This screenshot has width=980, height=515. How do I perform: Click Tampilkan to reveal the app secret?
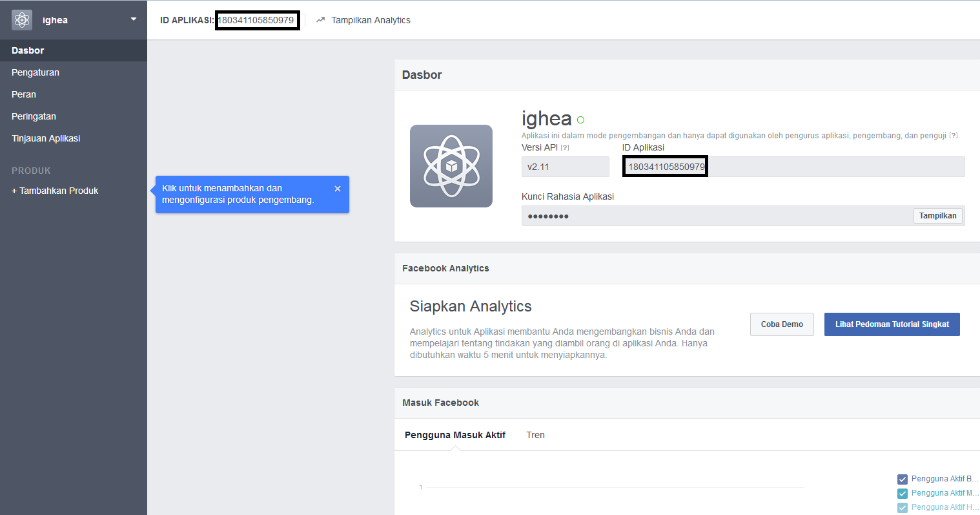pos(937,216)
